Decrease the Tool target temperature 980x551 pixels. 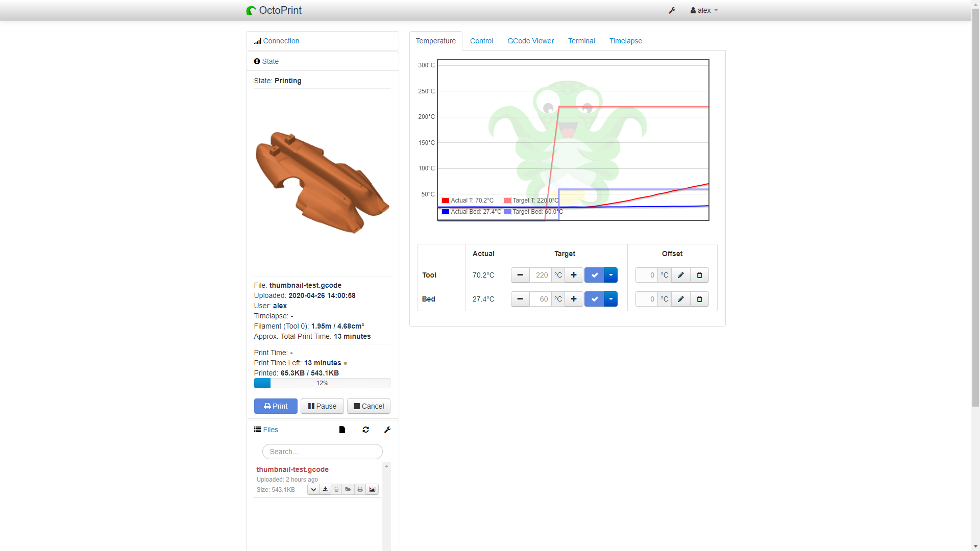pyautogui.click(x=520, y=275)
